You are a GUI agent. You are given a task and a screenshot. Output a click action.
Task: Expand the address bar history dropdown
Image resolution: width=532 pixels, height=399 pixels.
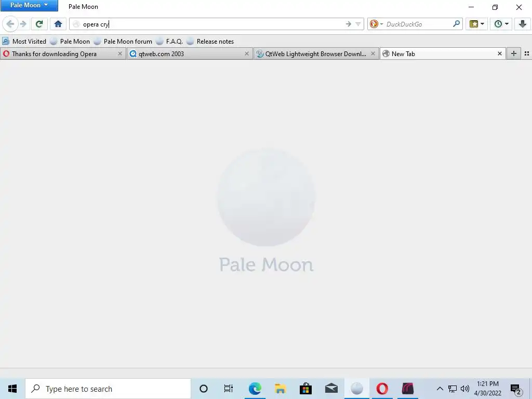click(358, 24)
